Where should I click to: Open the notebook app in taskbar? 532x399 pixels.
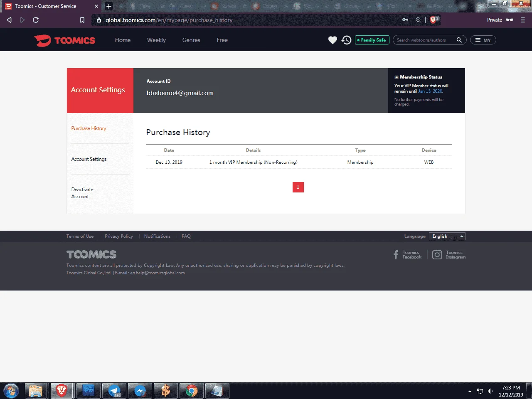(217, 391)
